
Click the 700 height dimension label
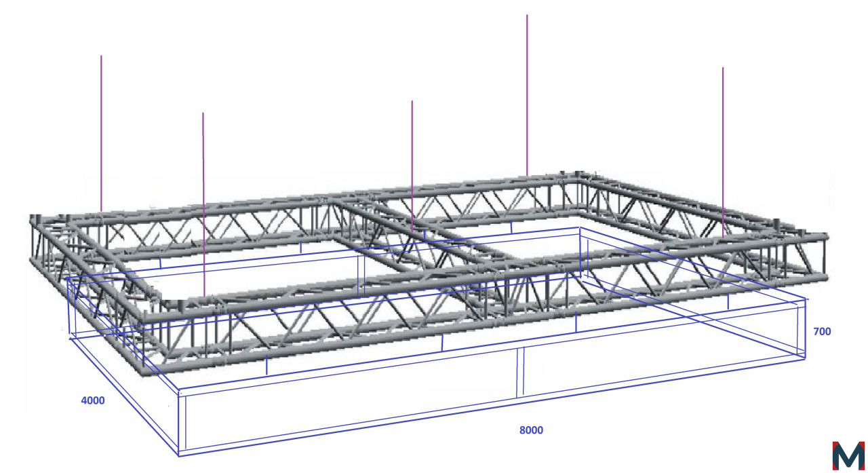pos(822,332)
